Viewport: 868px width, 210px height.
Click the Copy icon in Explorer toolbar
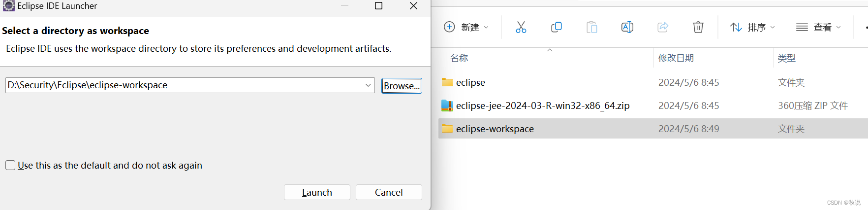[x=557, y=27]
